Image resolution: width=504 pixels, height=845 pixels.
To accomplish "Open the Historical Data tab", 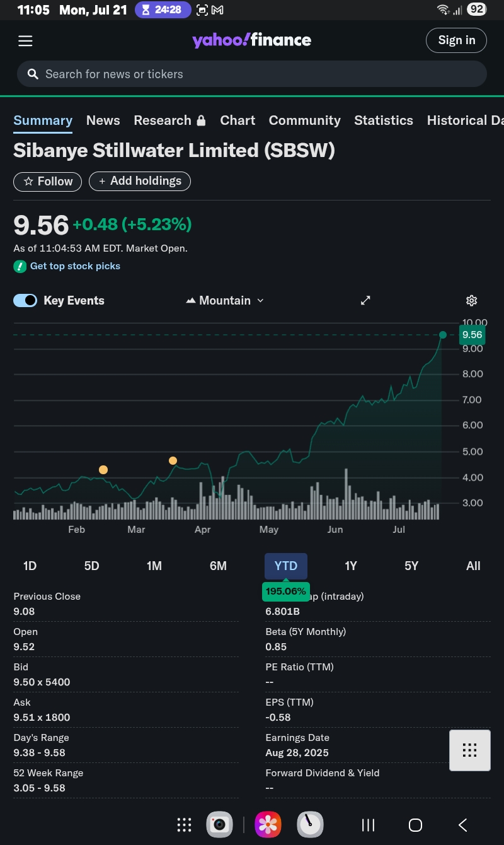I will [x=465, y=120].
